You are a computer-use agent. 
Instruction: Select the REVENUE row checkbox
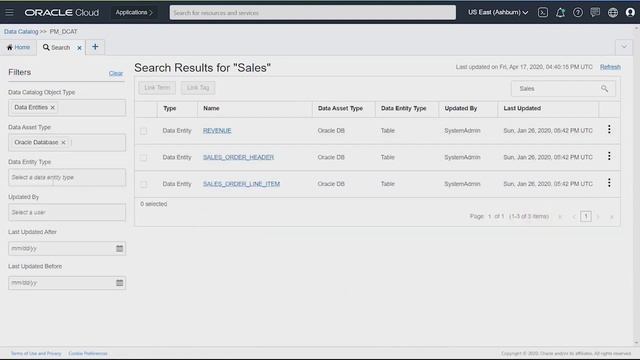[143, 131]
